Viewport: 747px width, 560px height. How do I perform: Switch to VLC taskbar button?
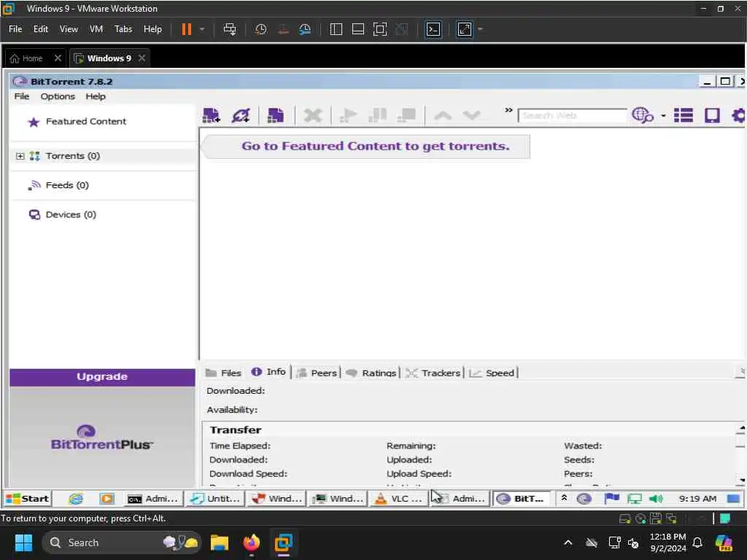click(x=399, y=499)
